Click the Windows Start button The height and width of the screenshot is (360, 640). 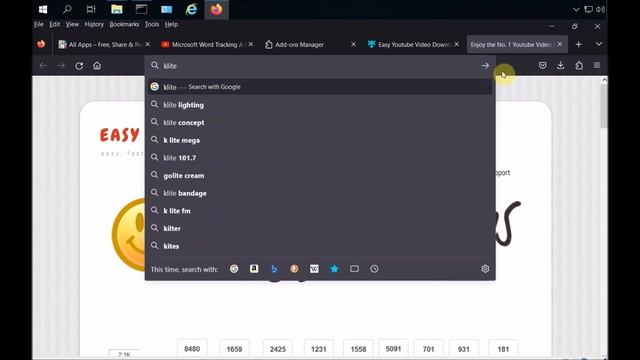(x=42, y=9)
